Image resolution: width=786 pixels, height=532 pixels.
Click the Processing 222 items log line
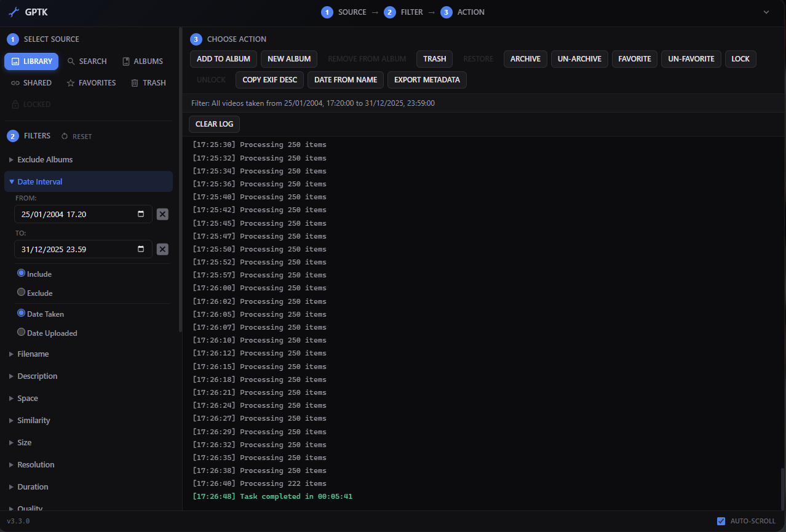click(x=260, y=484)
